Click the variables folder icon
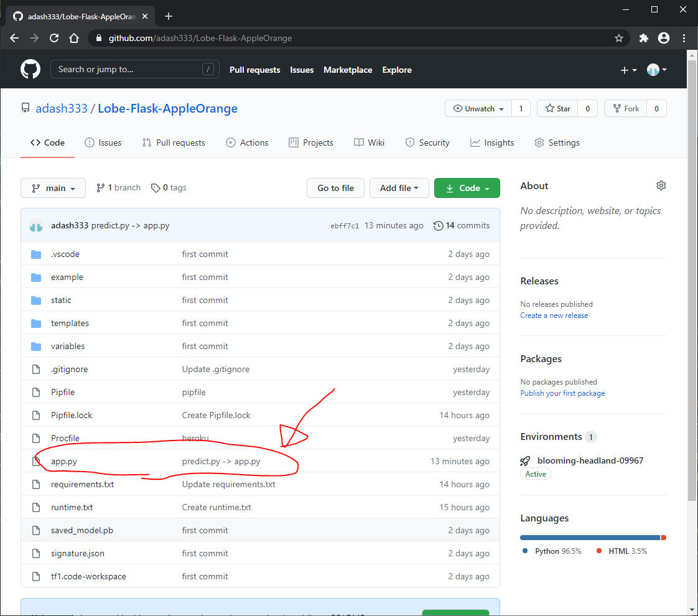 click(x=36, y=347)
